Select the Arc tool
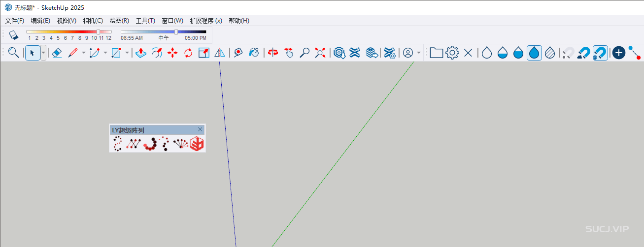The width and height of the screenshot is (644, 247). coord(94,53)
